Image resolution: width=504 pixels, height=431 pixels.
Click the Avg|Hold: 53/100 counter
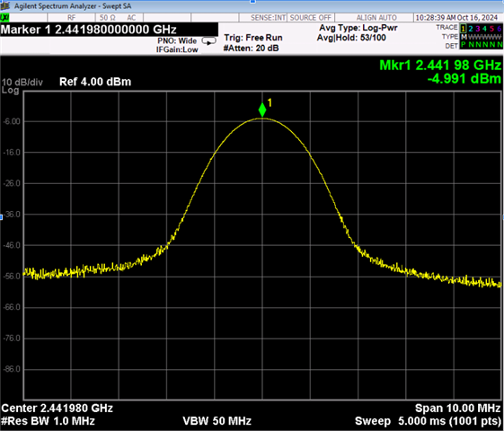click(351, 38)
